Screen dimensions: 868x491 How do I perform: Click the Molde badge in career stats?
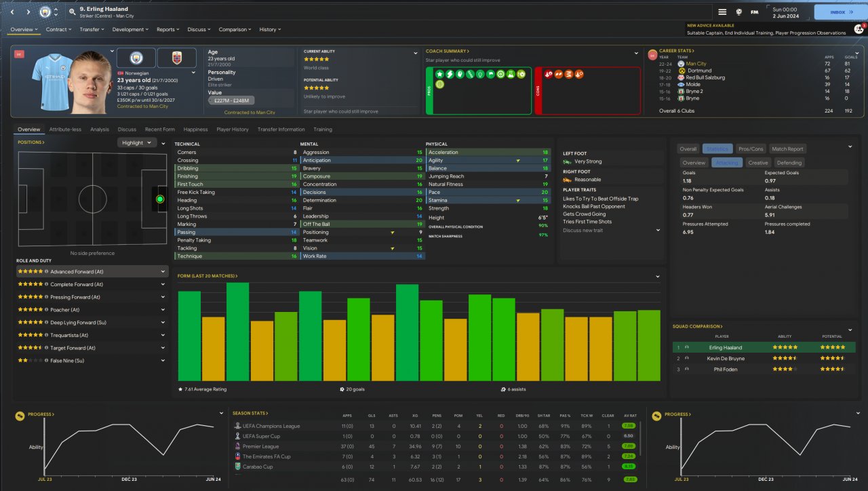pos(682,84)
